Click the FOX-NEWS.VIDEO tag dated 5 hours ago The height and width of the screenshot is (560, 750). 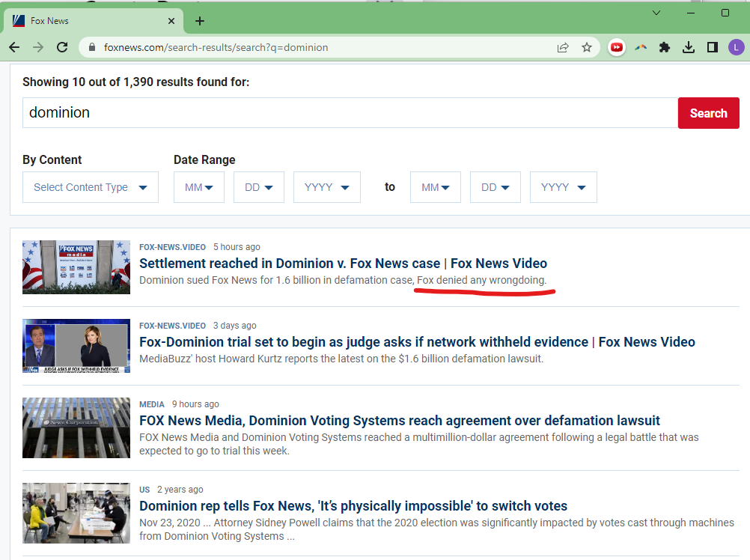(x=172, y=247)
